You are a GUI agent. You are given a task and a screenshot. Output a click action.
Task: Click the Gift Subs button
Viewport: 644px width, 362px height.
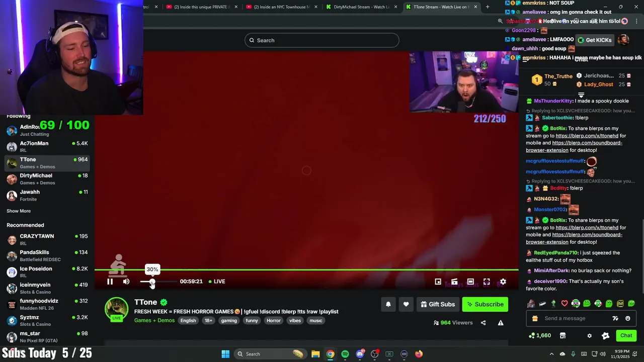tap(438, 304)
